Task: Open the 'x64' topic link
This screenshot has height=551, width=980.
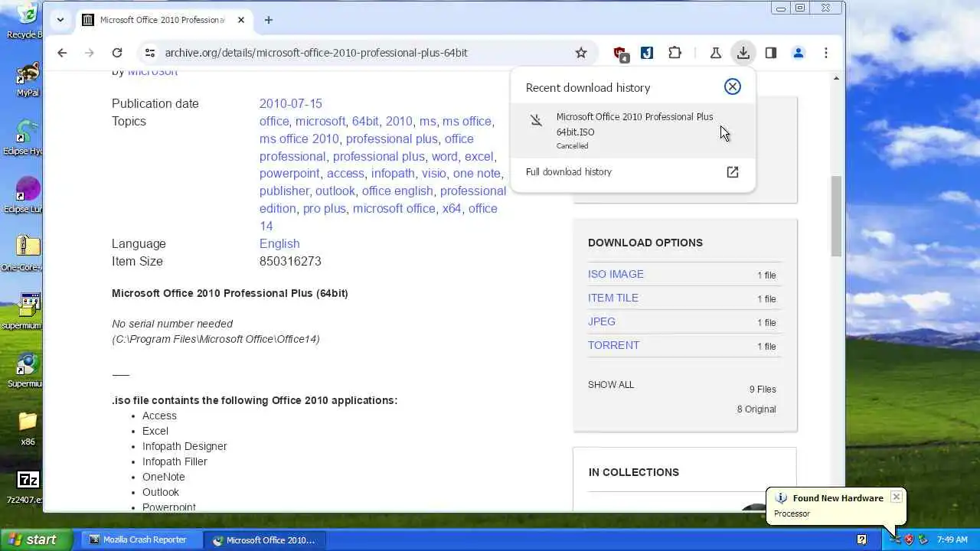Action: (x=452, y=208)
